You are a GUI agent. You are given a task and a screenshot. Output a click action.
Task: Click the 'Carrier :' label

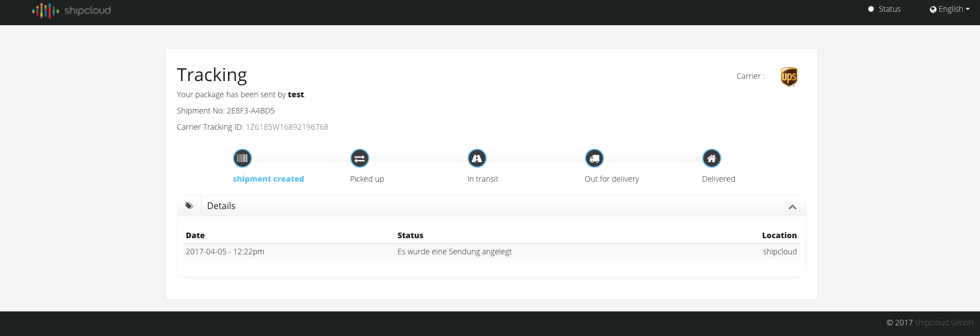click(750, 76)
